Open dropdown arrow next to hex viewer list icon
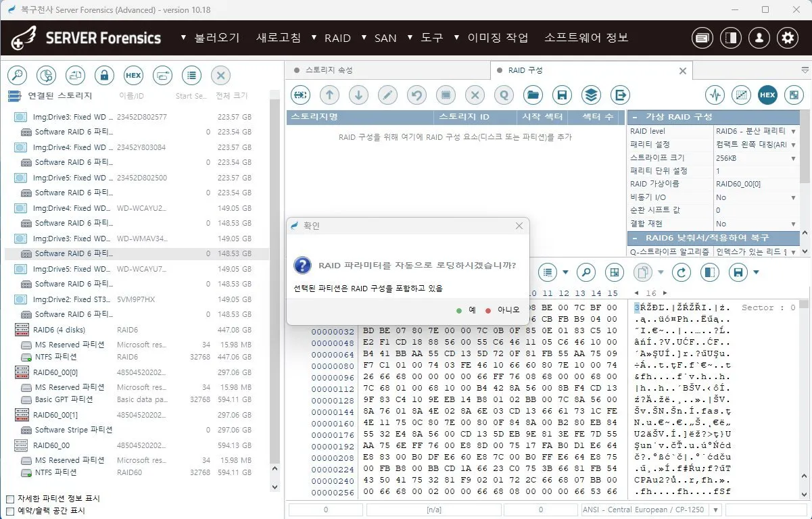The width and height of the screenshot is (812, 519). click(x=565, y=272)
